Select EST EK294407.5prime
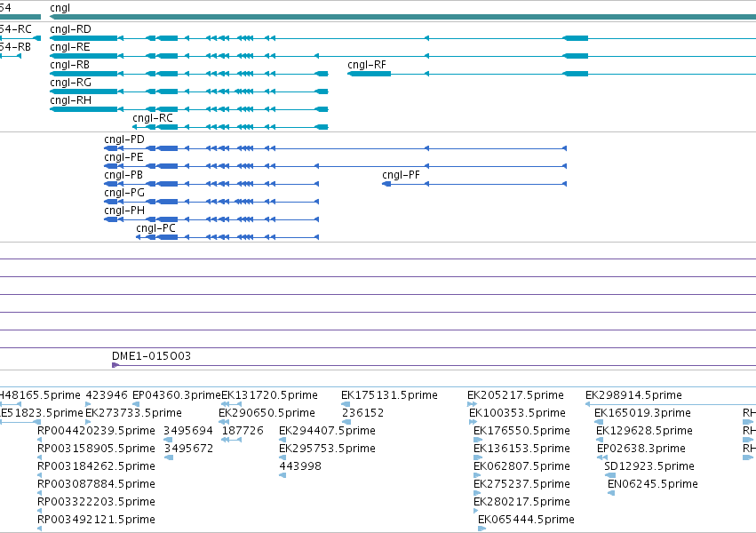Image resolution: width=756 pixels, height=533 pixels. pos(328,431)
